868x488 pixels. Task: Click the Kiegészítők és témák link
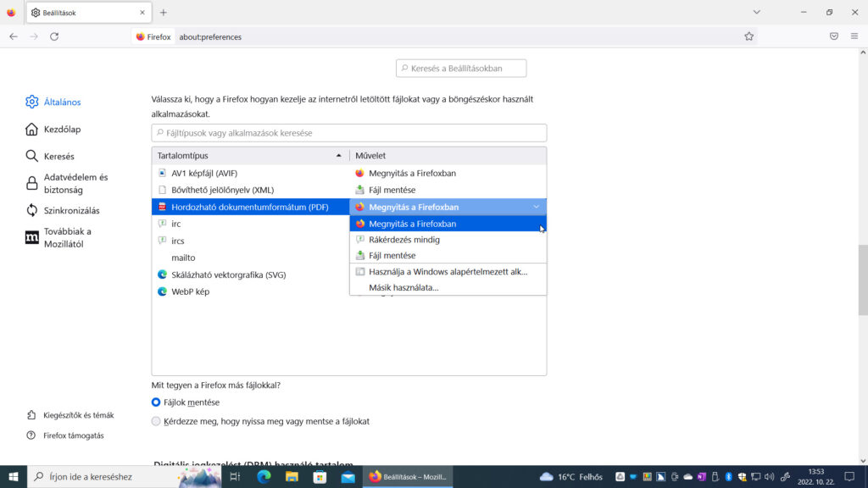70,415
